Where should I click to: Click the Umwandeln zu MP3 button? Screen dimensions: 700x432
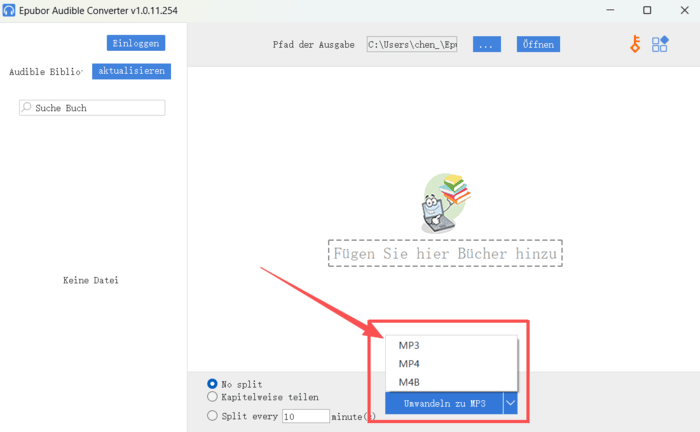(444, 403)
